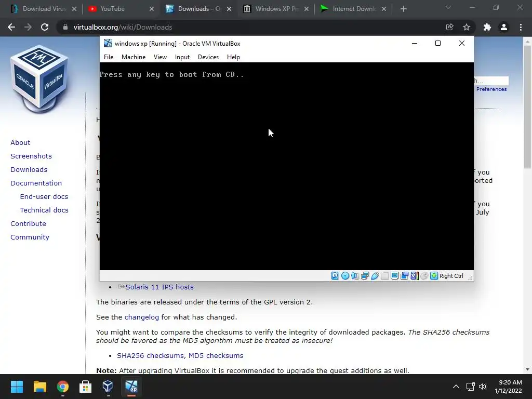The height and width of the screenshot is (399, 532).
Task: Open Microsoft Store from taskbar
Action: click(x=85, y=387)
